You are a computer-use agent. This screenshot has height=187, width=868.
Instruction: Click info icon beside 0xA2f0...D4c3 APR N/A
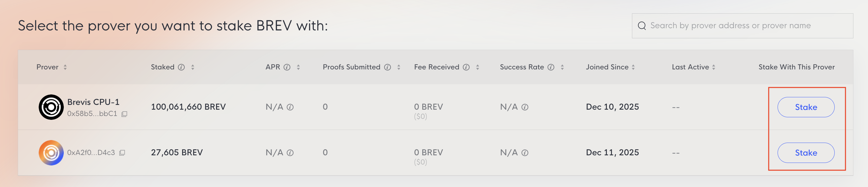[290, 153]
